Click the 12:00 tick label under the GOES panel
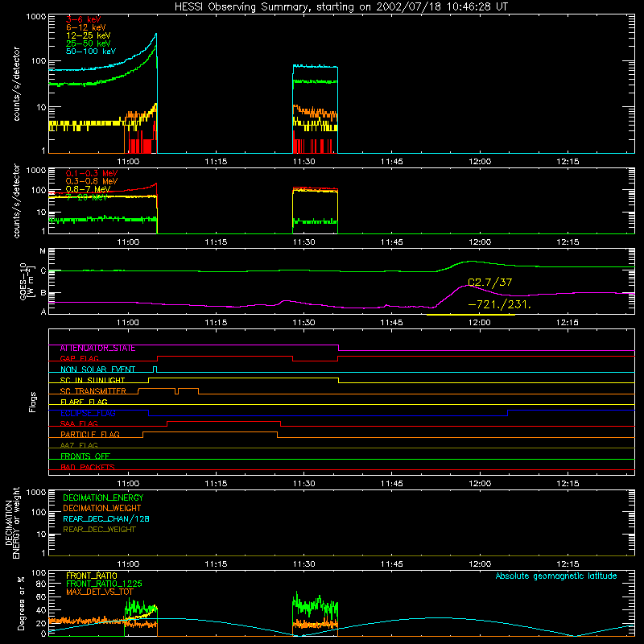This screenshot has width=644, height=644. 480,323
